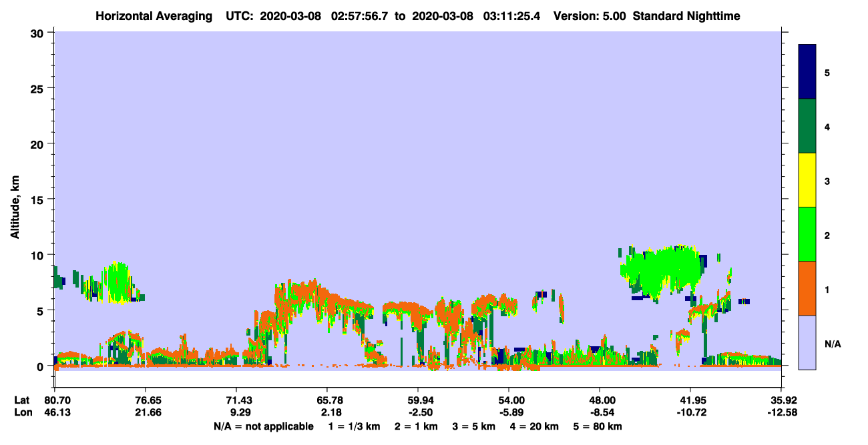Screen dimensions: 868x445
Task: Click the '5 = 80 km' legend text
Action: (x=598, y=426)
